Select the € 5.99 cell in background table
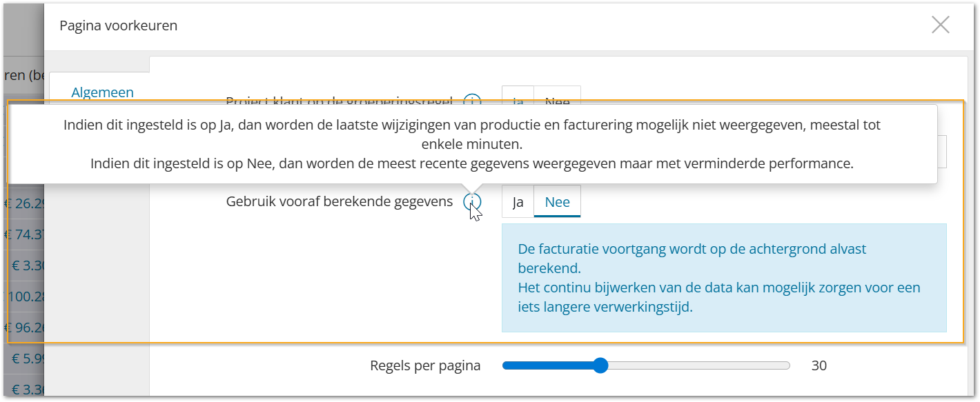Screen dimensions: 980x402 point(28,359)
